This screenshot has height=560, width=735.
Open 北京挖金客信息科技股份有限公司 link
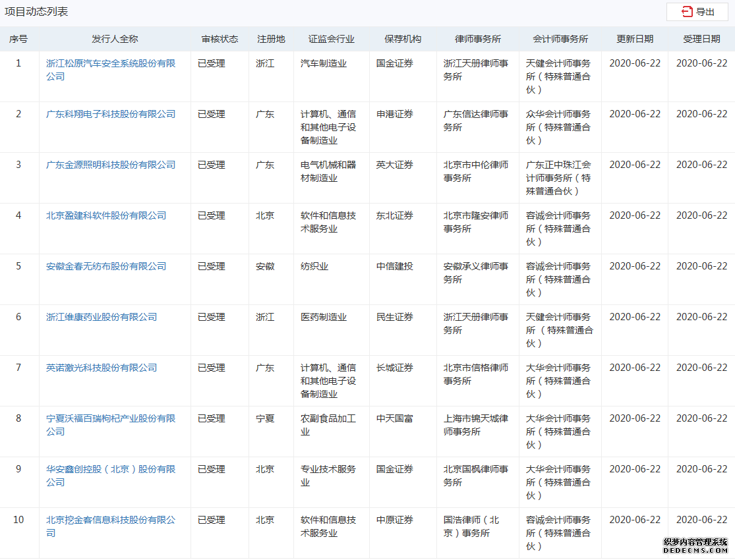point(111,526)
